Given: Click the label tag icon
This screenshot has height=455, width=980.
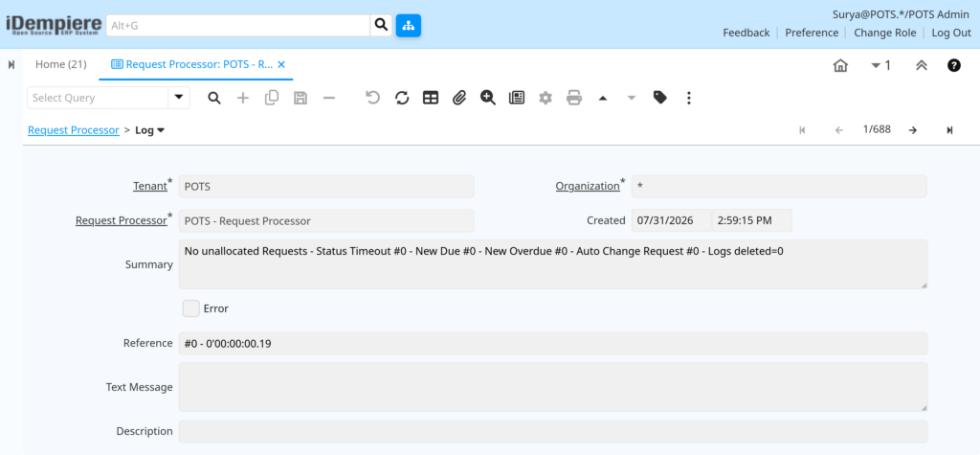Looking at the screenshot, I should [x=660, y=98].
